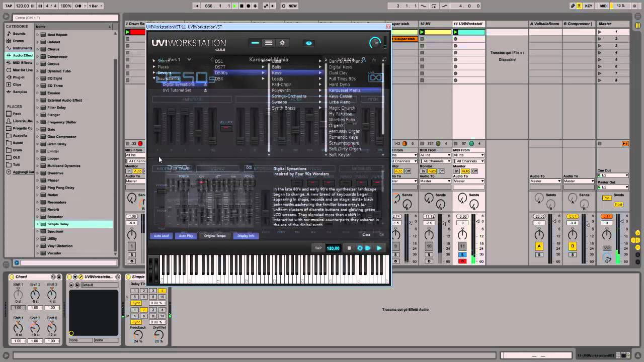Expand the Reverb device folder
This screenshot has height=362, width=644.
[38, 210]
